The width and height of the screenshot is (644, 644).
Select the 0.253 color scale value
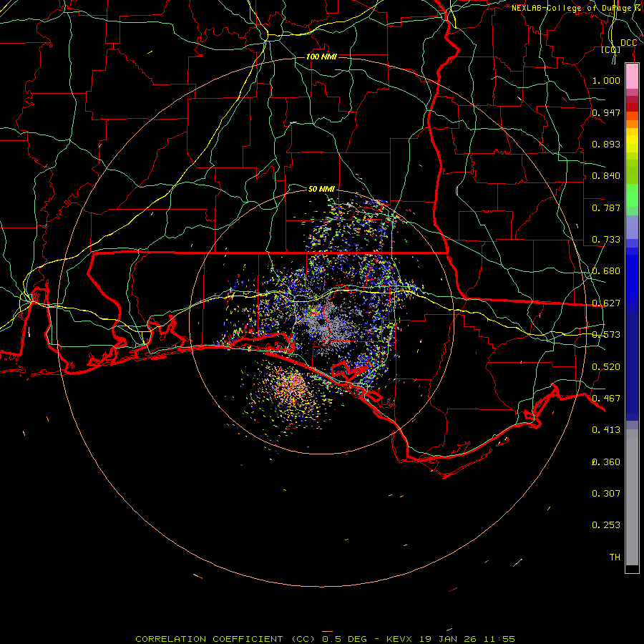[606, 525]
